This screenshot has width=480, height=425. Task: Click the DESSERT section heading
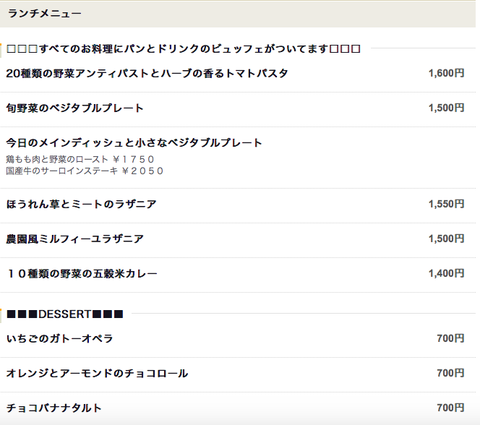(x=65, y=314)
